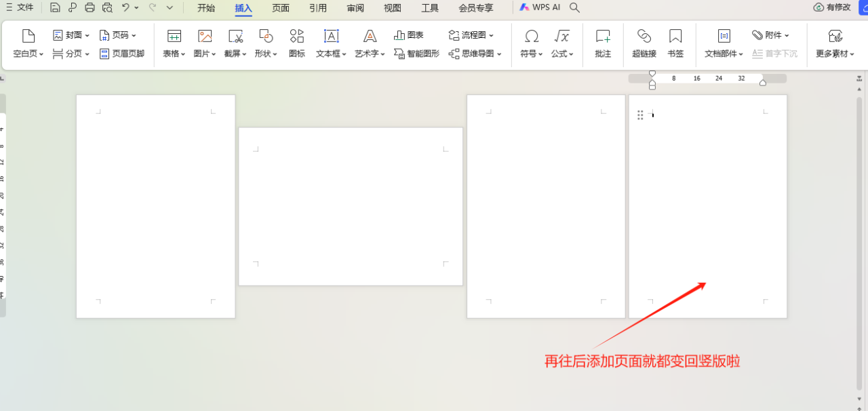Open the 封面 cover page dropdown
The height and width of the screenshot is (411, 868).
[71, 35]
